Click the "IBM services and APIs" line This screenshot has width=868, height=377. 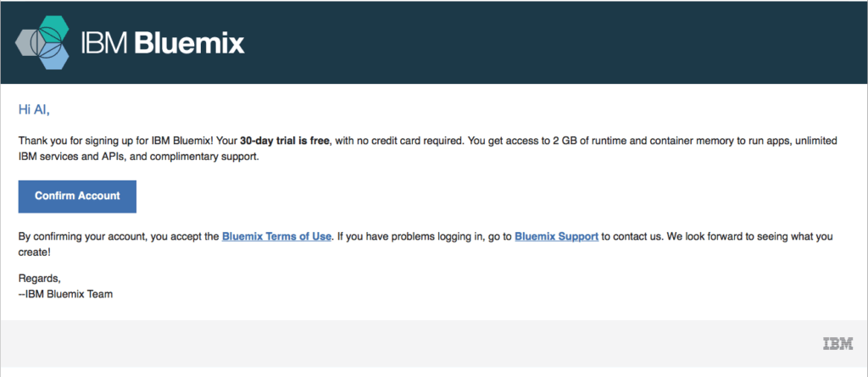(138, 157)
